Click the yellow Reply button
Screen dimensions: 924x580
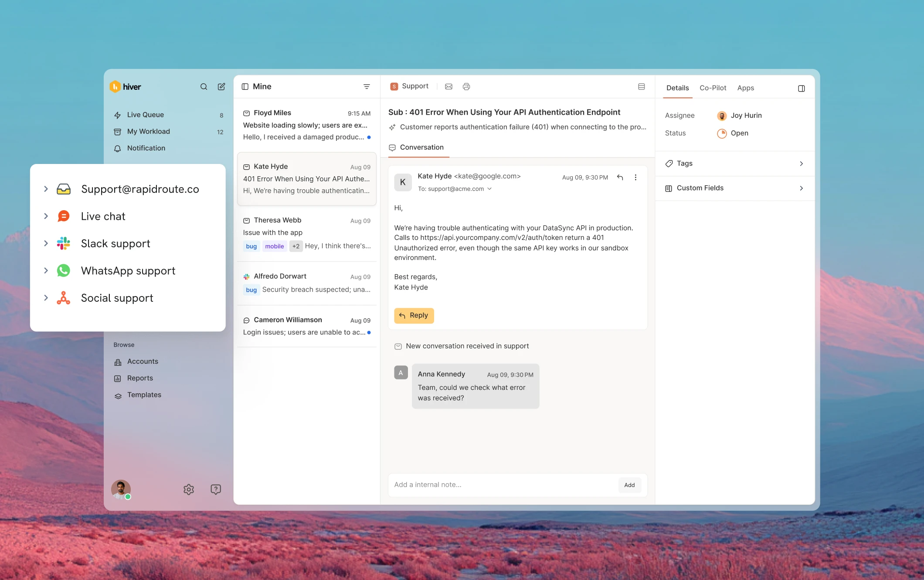coord(414,315)
